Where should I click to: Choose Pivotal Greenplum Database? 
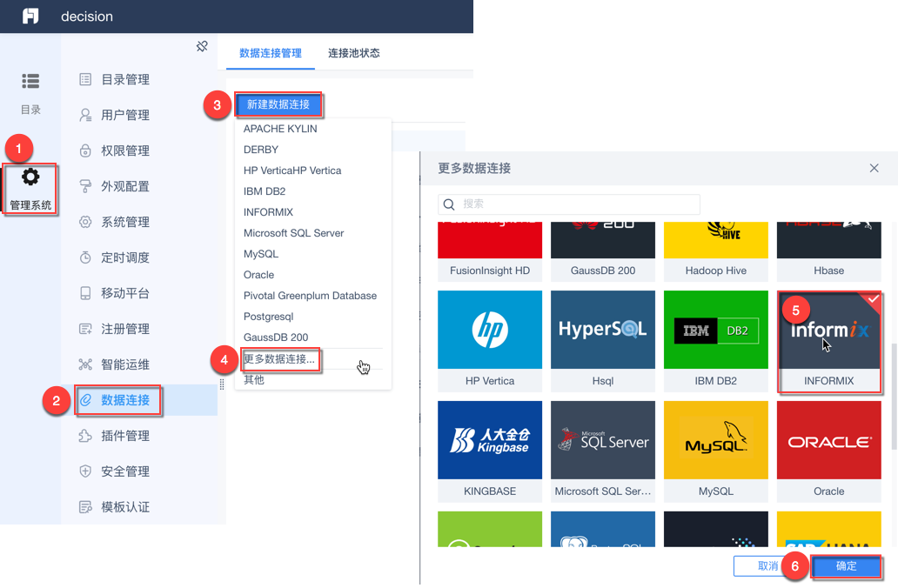(x=310, y=296)
